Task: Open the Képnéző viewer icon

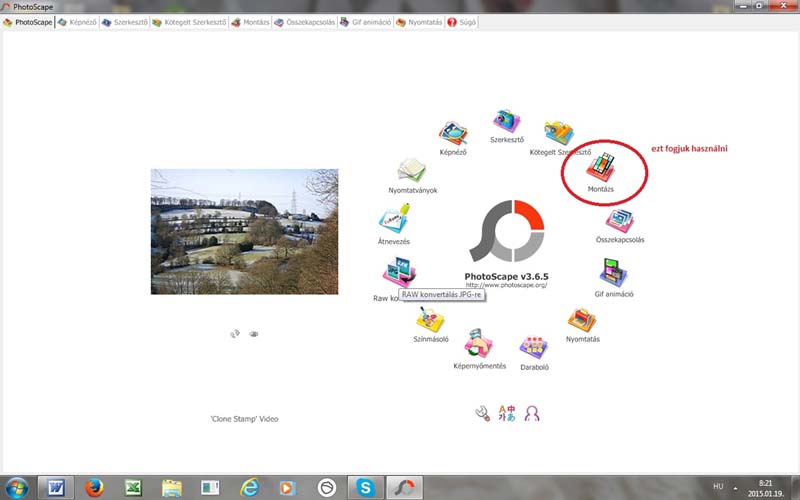Action: point(453,134)
